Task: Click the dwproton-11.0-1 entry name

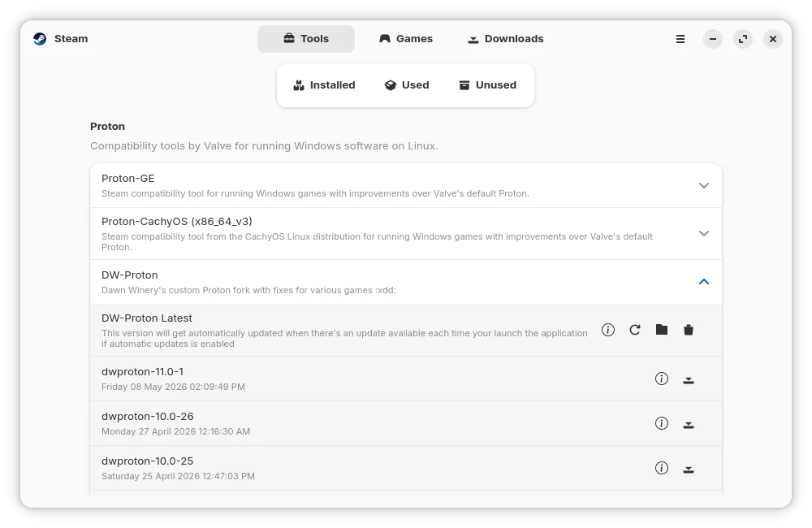Action: click(x=142, y=371)
